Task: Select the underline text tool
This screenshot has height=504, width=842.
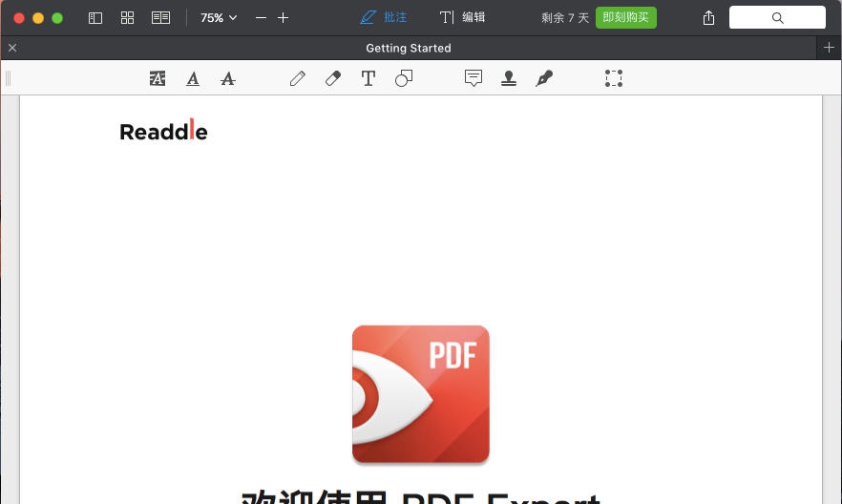Action: click(193, 79)
